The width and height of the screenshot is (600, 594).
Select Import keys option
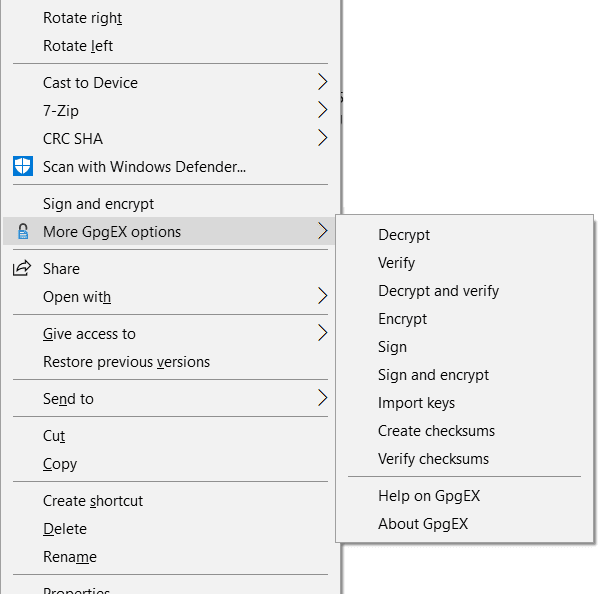point(416,403)
